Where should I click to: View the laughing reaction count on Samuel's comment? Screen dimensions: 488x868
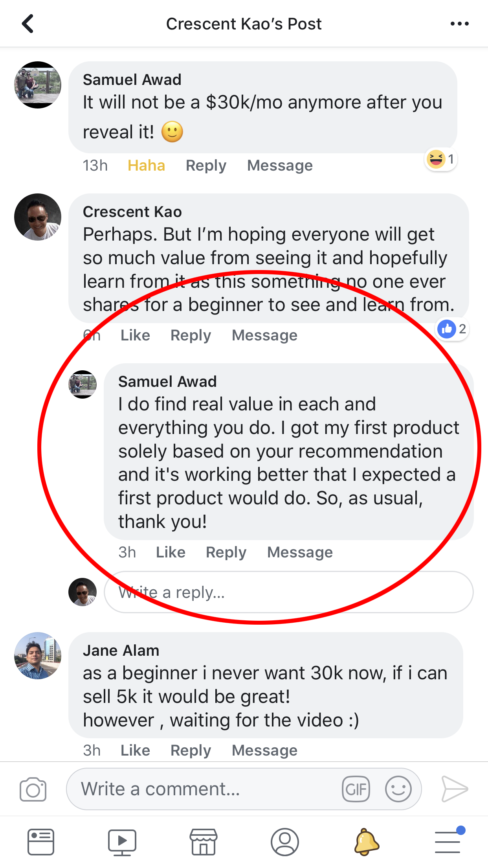click(441, 159)
